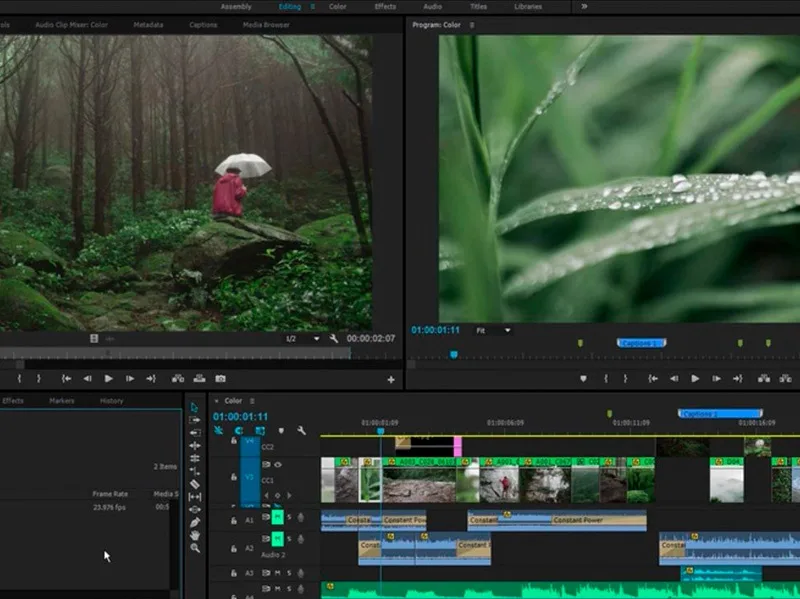The height and width of the screenshot is (599, 800).
Task: Select the Hand tool
Action: click(x=195, y=535)
